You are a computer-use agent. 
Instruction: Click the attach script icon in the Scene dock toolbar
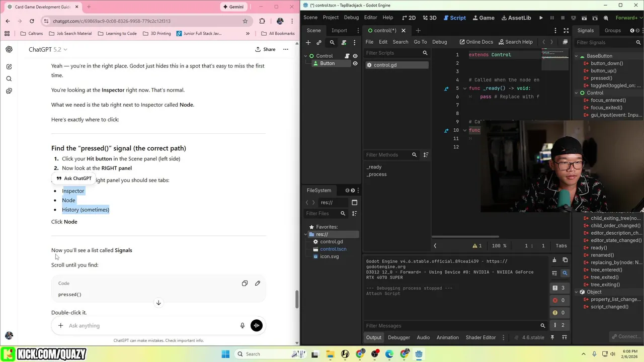point(344,43)
